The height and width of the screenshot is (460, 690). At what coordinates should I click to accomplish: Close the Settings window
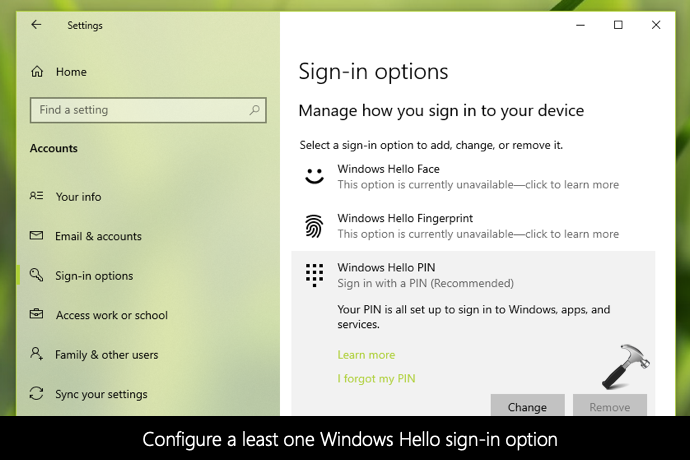click(x=656, y=25)
